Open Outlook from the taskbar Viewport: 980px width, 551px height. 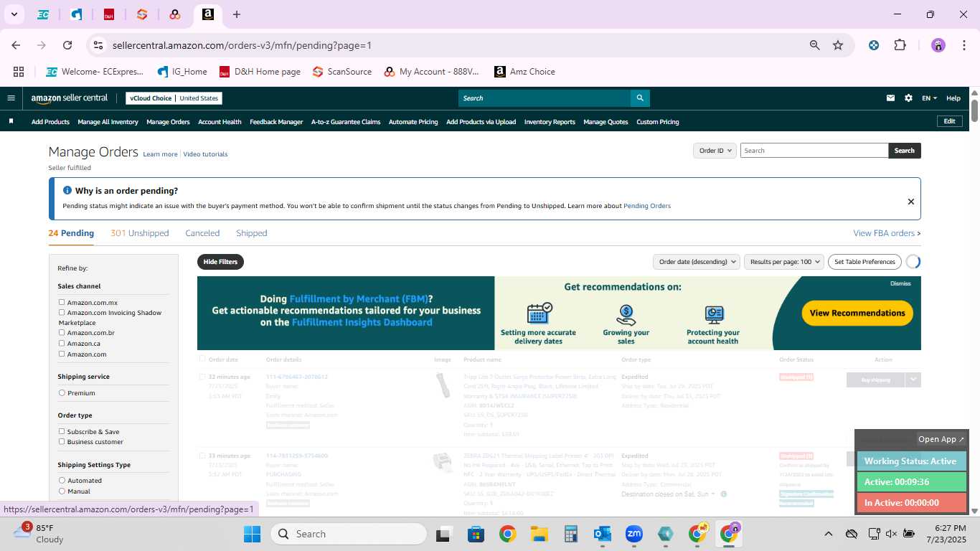[x=602, y=534]
